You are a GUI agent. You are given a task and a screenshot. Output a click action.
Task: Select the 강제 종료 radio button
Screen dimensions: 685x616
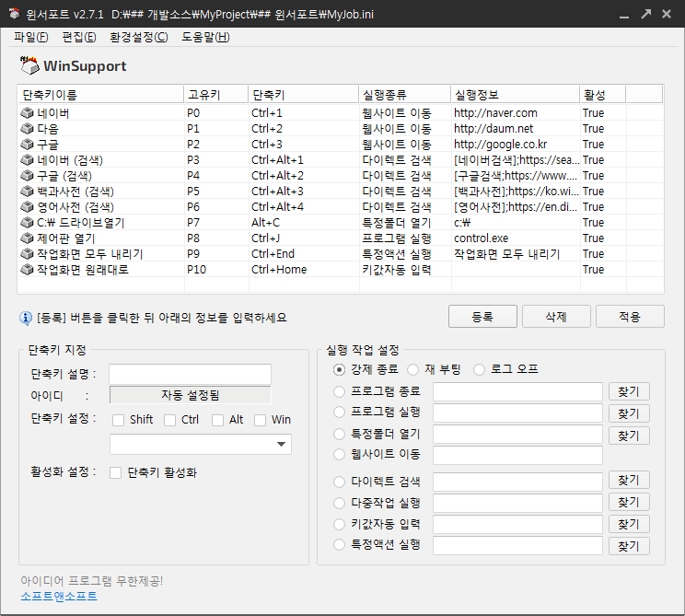(x=339, y=369)
